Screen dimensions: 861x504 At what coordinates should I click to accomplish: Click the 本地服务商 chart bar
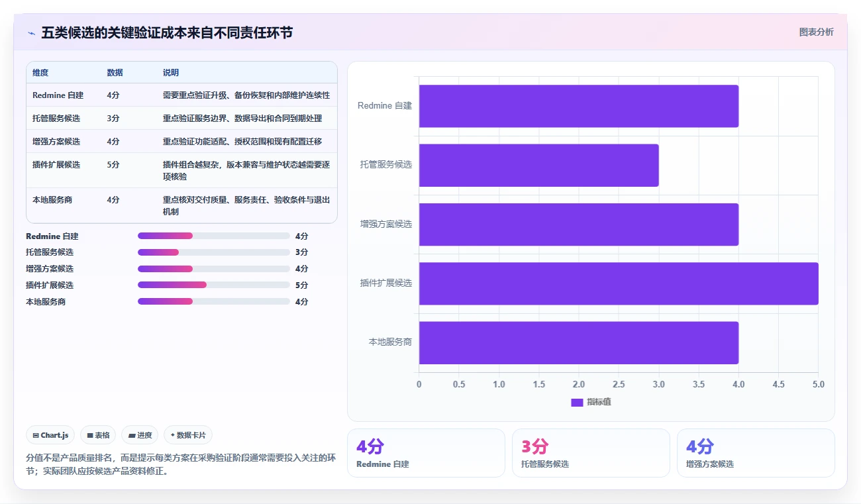(579, 342)
